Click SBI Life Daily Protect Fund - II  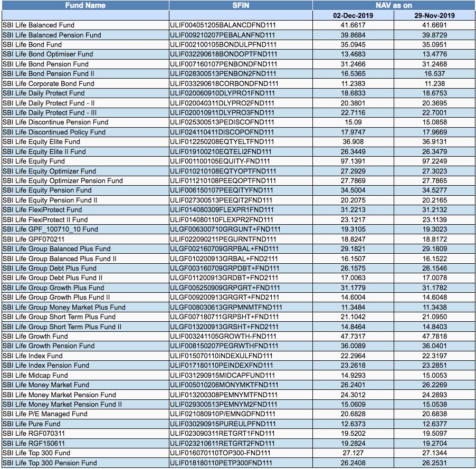click(49, 103)
